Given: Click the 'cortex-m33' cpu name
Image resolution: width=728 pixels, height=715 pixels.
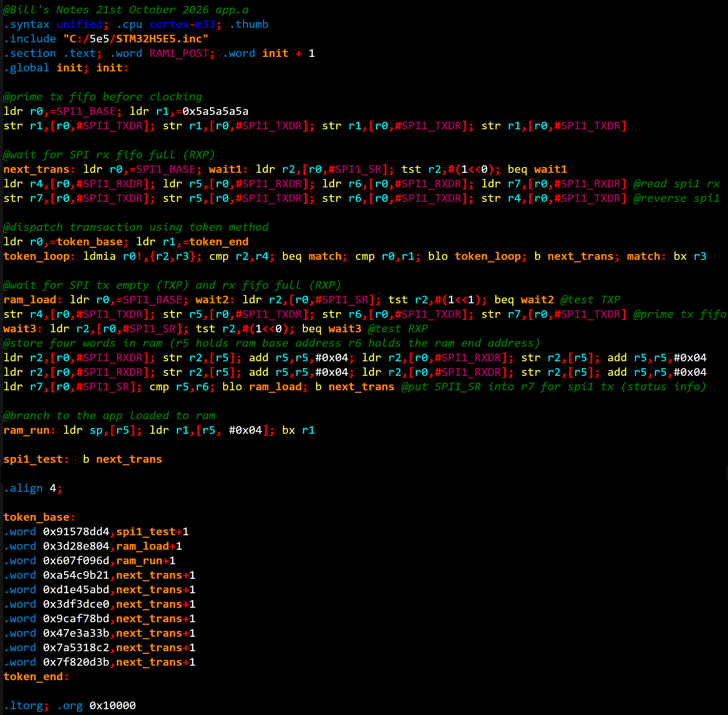Looking at the screenshot, I should click(x=183, y=24).
